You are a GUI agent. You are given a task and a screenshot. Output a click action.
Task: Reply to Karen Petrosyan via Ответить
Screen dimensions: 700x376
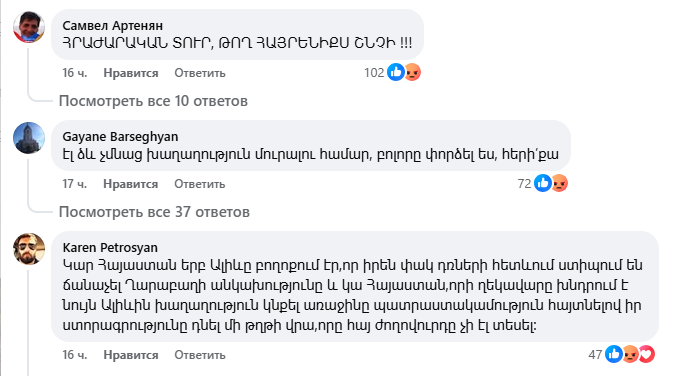tap(200, 355)
